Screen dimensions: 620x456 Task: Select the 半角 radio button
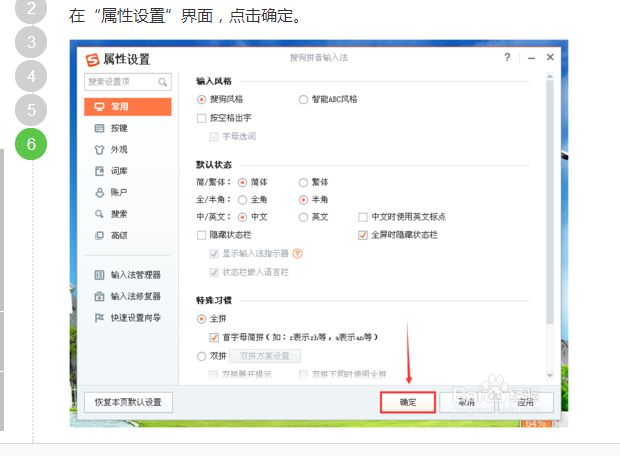pos(303,200)
